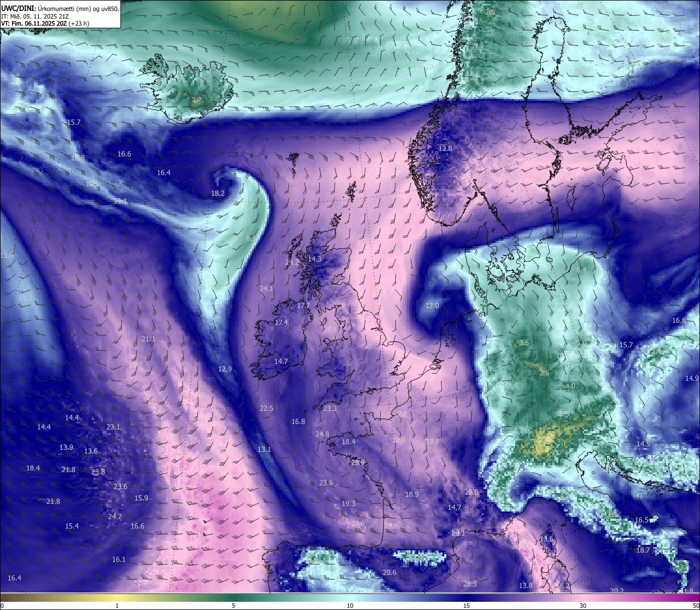
Task: Click the 24.8 value on the map
Action: (322, 434)
